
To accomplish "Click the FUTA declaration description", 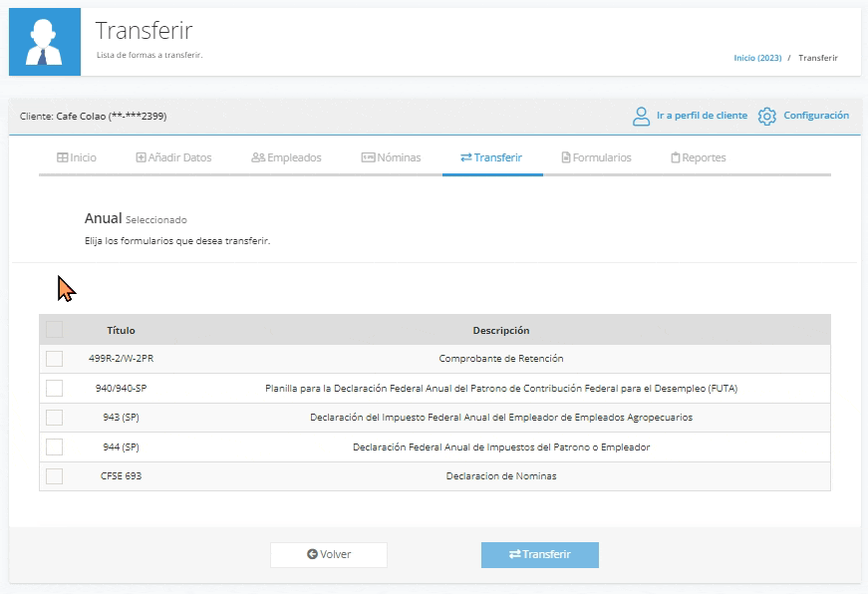I will pos(501,388).
